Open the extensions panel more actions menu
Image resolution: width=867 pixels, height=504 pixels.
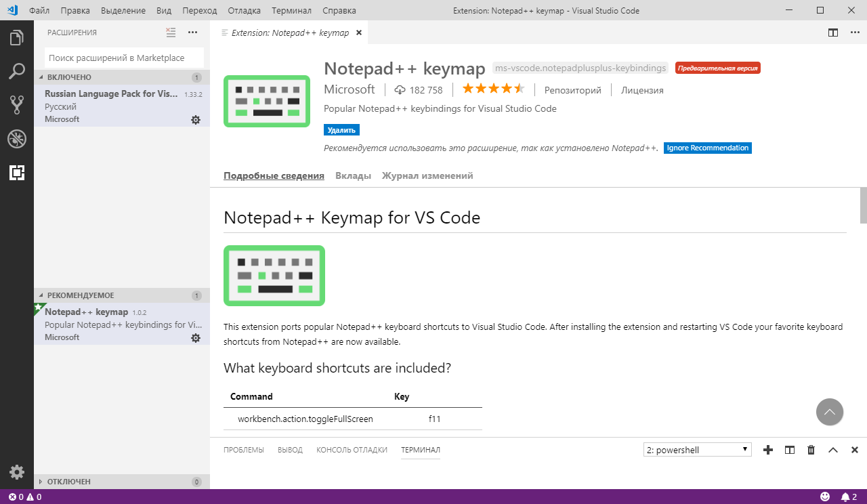(x=192, y=33)
